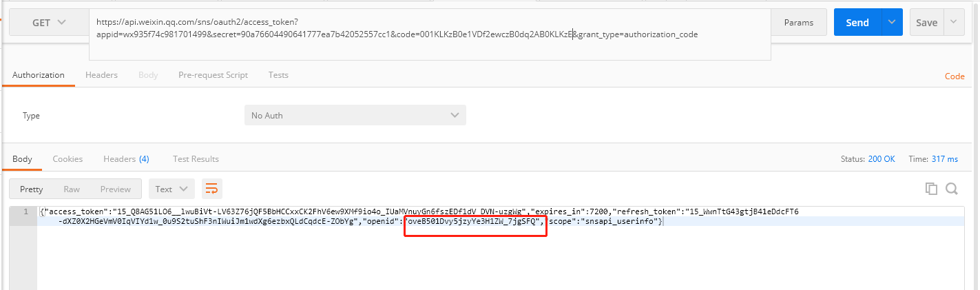Viewport: 980px width, 290px height.
Task: Copy response body using the copy icon
Action: click(931, 189)
